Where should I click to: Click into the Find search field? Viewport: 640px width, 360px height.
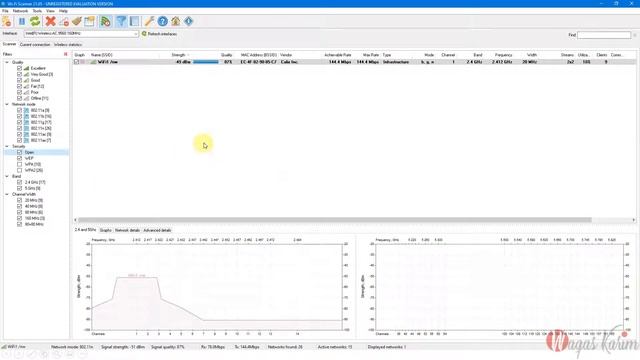[604, 35]
